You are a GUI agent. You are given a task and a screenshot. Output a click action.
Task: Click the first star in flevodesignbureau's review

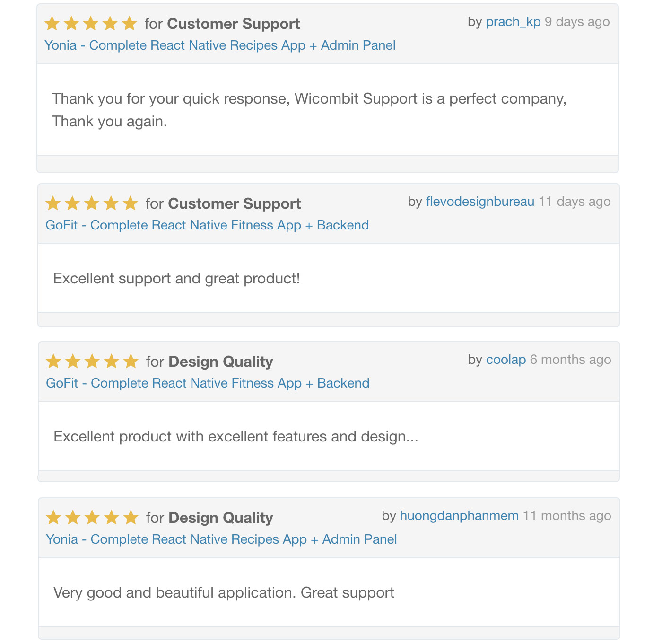click(x=53, y=203)
